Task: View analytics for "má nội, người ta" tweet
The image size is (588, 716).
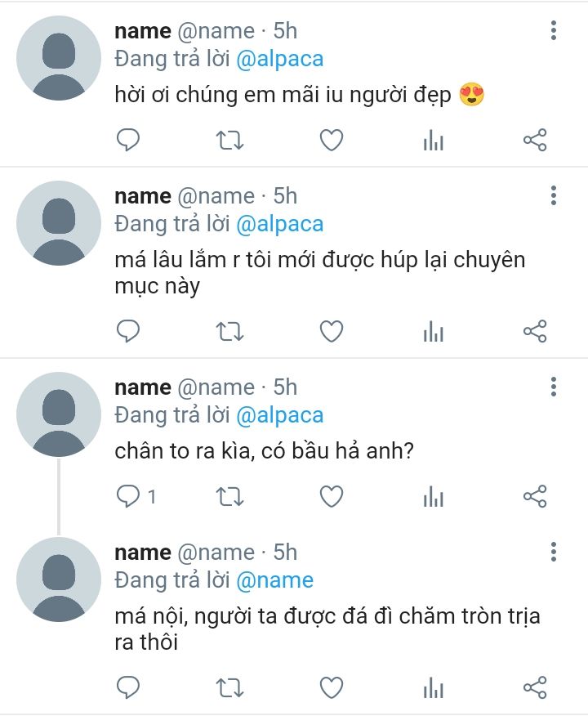Action: pos(434,687)
